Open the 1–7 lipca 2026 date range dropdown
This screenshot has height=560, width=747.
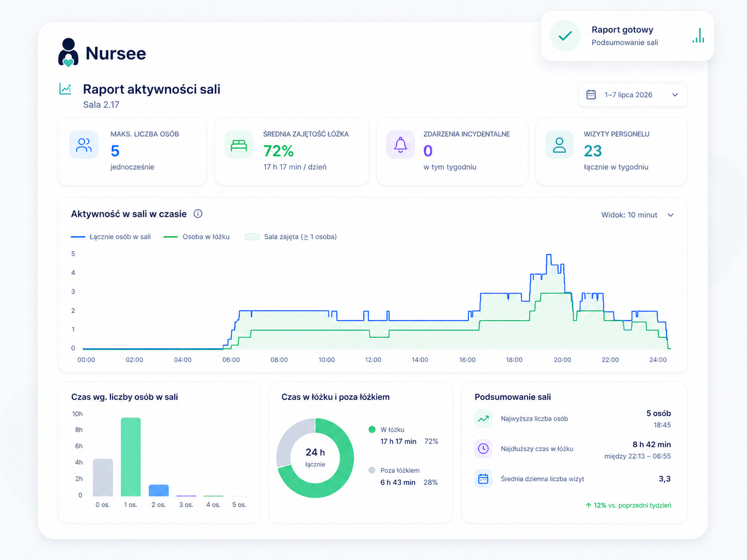point(632,95)
